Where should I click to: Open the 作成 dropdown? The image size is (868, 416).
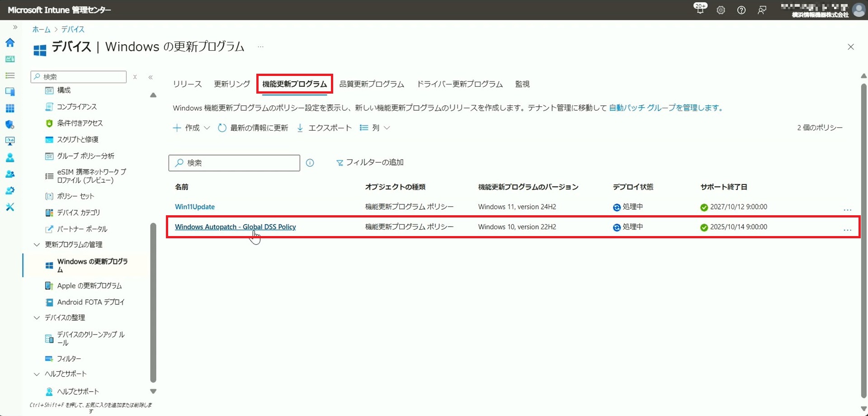tap(192, 128)
